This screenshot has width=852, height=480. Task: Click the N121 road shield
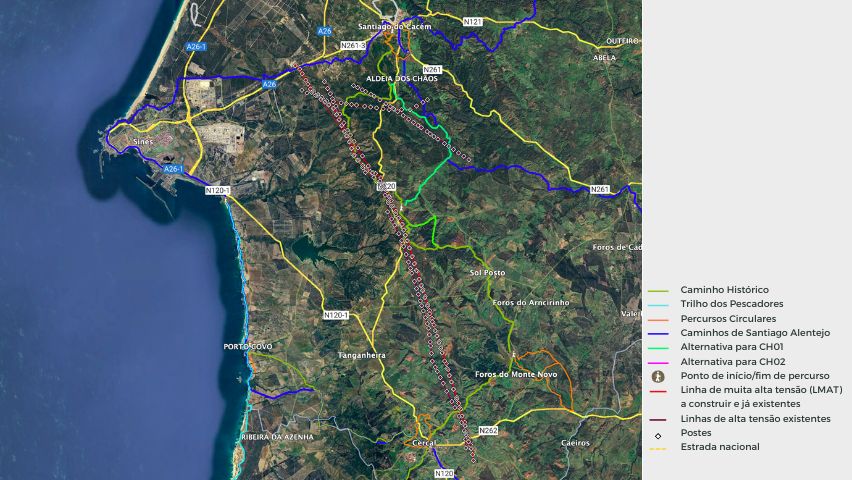click(473, 22)
